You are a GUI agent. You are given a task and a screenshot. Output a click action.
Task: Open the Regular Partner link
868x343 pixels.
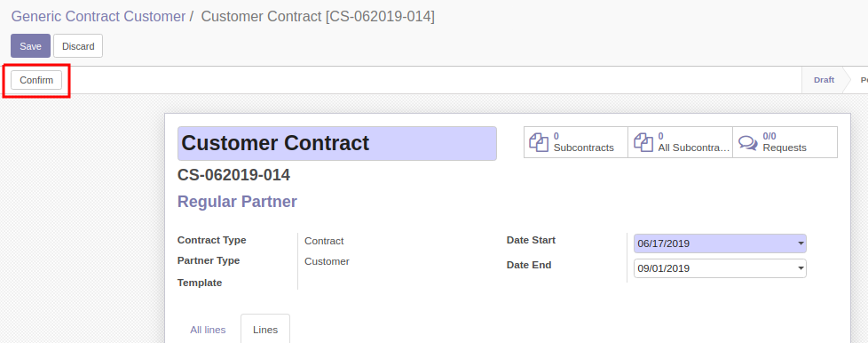237,202
